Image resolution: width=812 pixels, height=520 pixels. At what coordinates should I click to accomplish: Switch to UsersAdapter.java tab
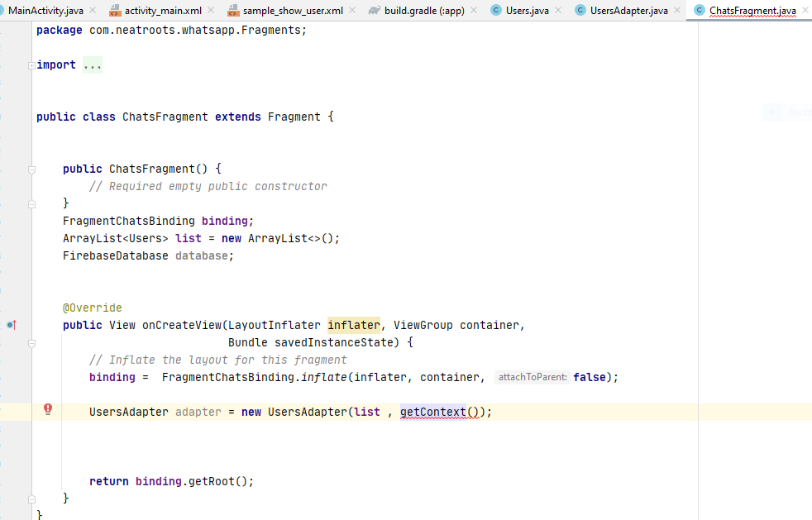[x=628, y=11]
